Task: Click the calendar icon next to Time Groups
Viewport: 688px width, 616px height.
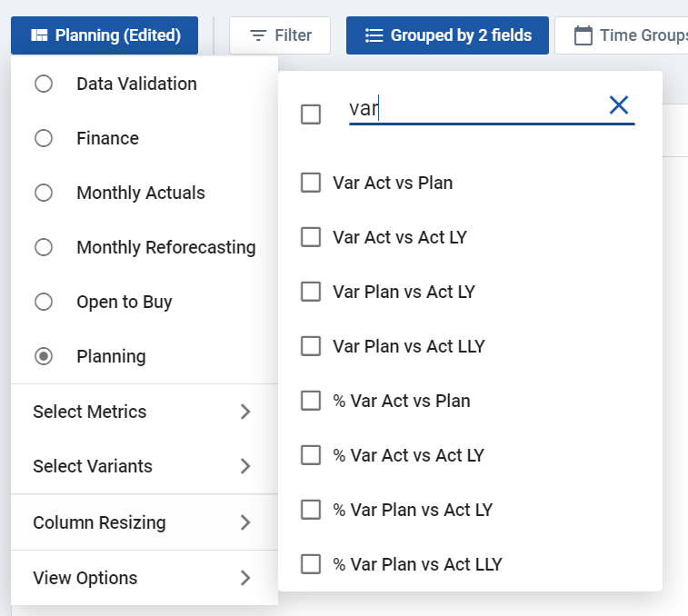Action: (x=583, y=35)
